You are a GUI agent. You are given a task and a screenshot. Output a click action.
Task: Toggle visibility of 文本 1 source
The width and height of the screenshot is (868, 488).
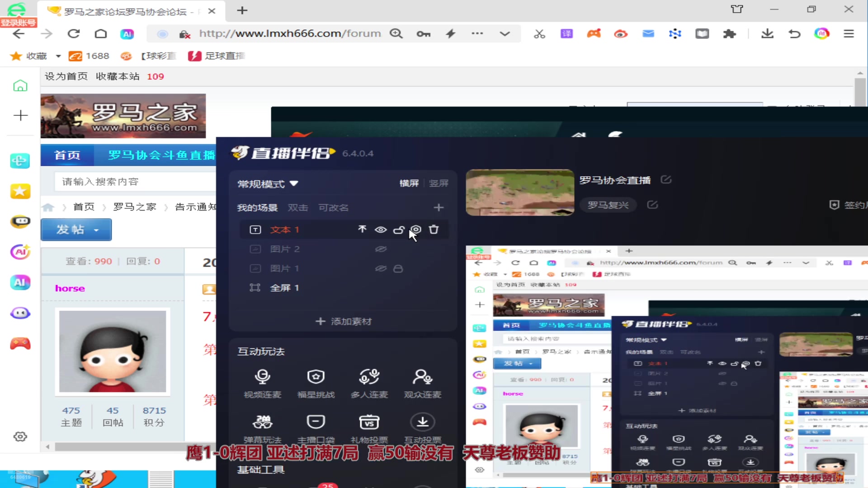[x=381, y=230]
